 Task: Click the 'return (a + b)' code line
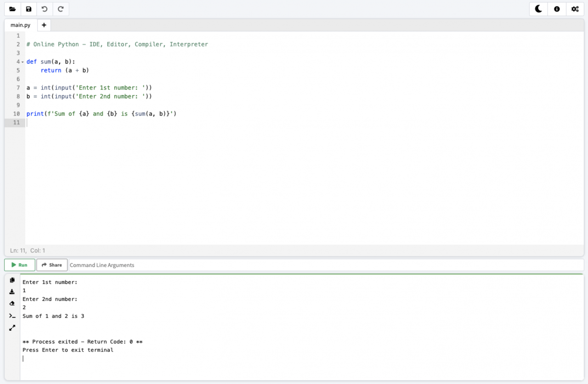(x=64, y=70)
